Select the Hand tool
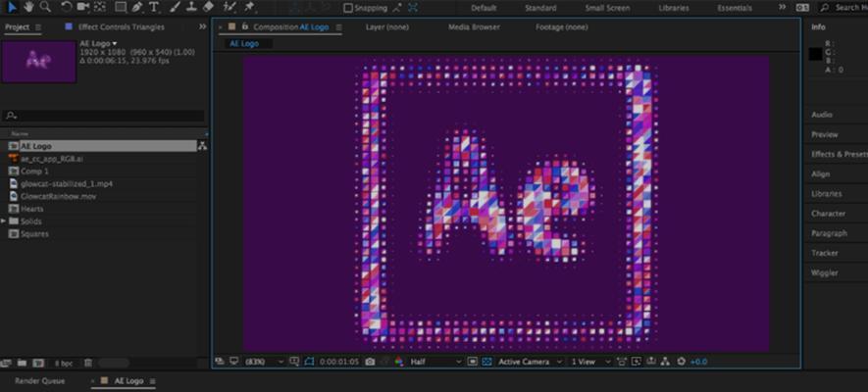 coord(28,7)
